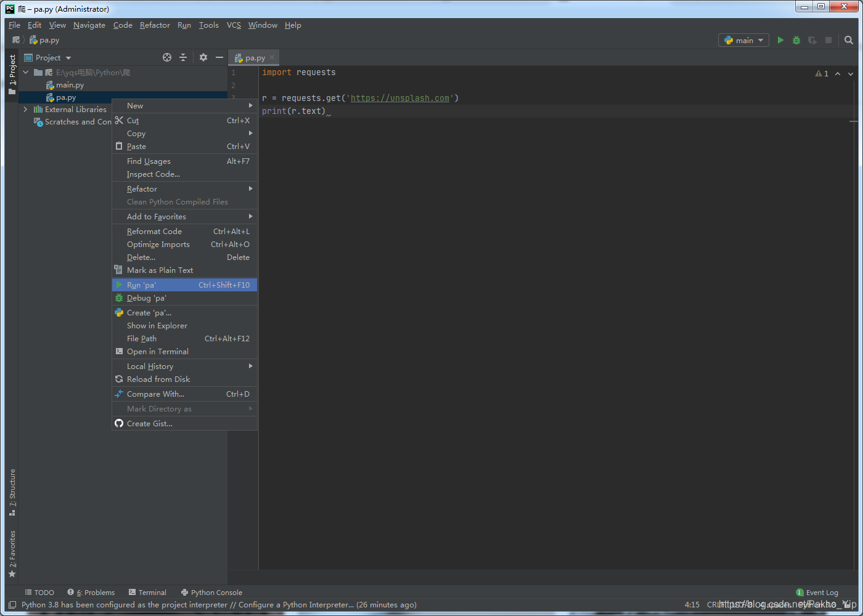
Task: Toggle the 7: Structure tool window
Action: 12,493
